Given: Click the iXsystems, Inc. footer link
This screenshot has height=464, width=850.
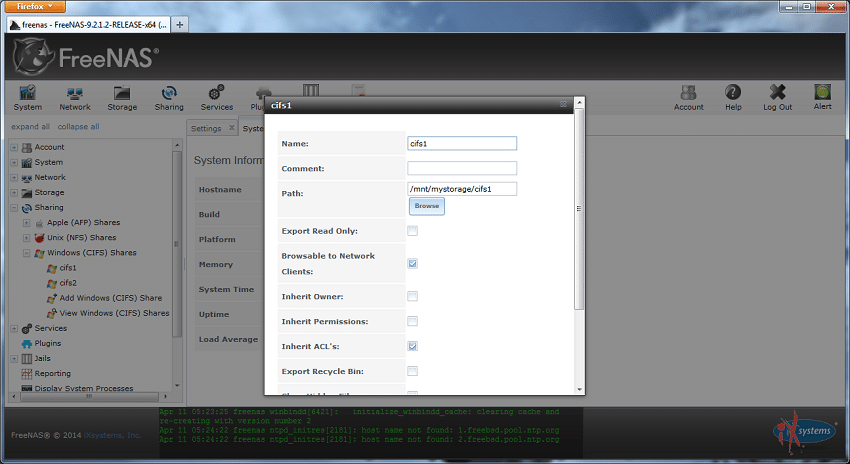Looking at the screenshot, I should point(113,435).
